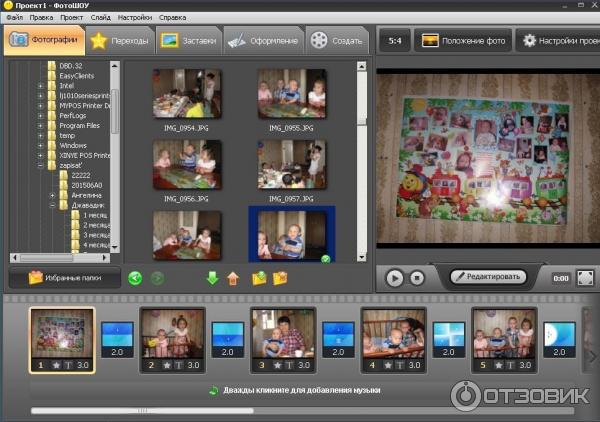This screenshot has height=422, width=600.
Task: Click the play button under the preview
Action: pos(395,278)
